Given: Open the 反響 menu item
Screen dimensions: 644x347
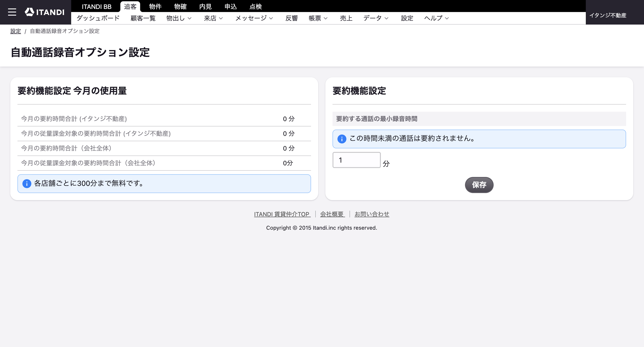Looking at the screenshot, I should [292, 18].
